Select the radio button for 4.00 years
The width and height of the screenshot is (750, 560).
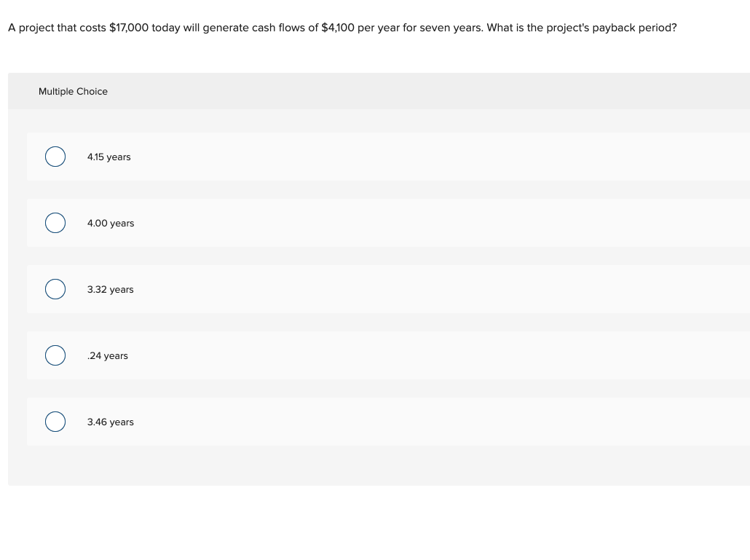[x=55, y=223]
